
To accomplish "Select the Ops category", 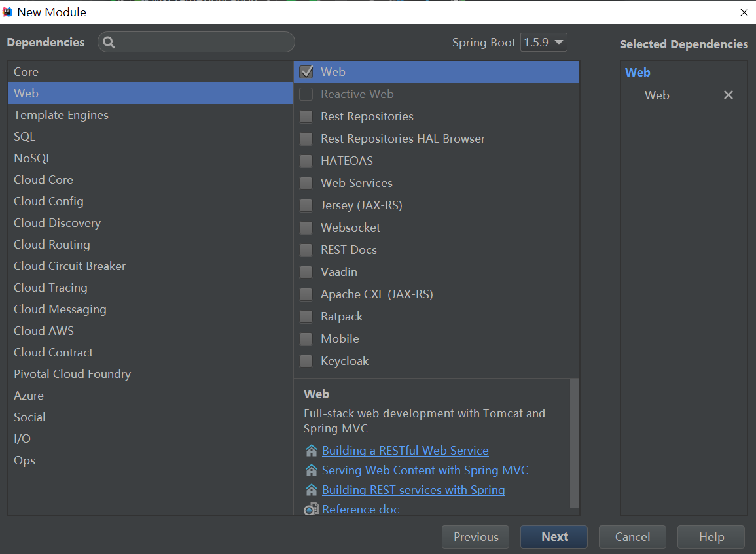I will (151, 460).
